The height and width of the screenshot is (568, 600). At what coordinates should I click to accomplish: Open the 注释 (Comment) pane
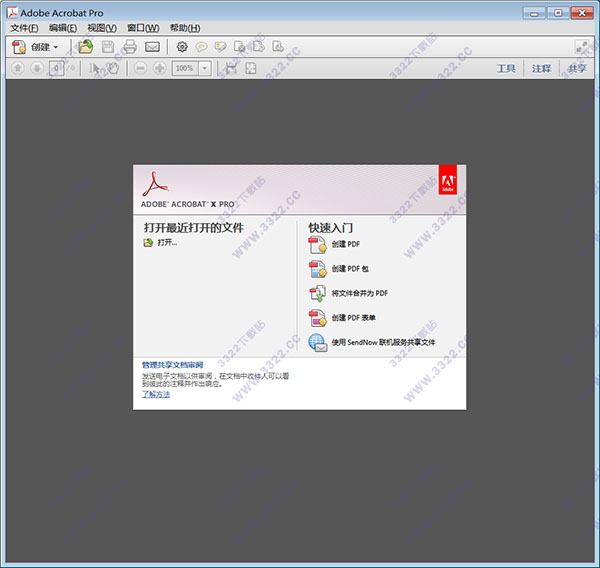point(541,69)
